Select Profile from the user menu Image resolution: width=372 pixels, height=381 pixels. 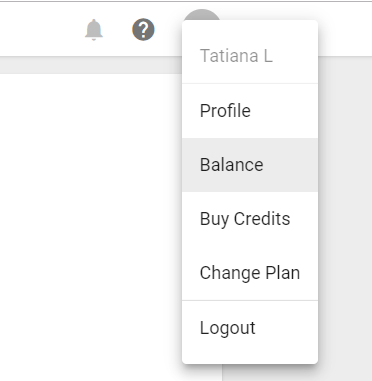(250, 111)
